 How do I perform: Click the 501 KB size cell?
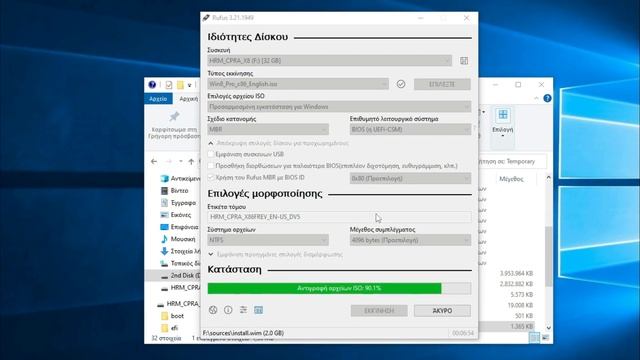524,316
